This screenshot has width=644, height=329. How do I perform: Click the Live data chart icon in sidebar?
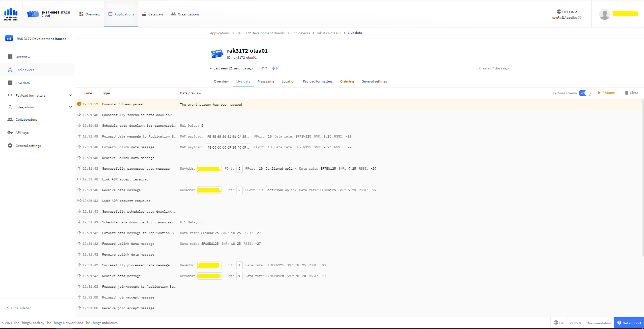coord(10,83)
